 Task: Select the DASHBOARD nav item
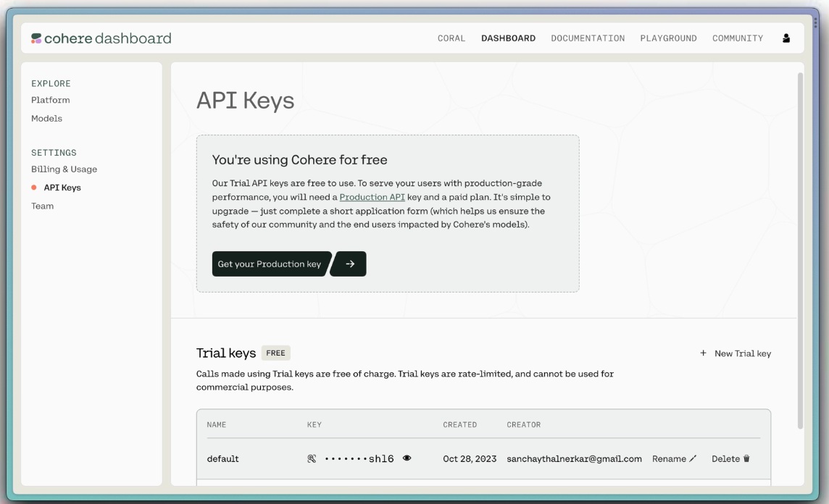(x=508, y=38)
